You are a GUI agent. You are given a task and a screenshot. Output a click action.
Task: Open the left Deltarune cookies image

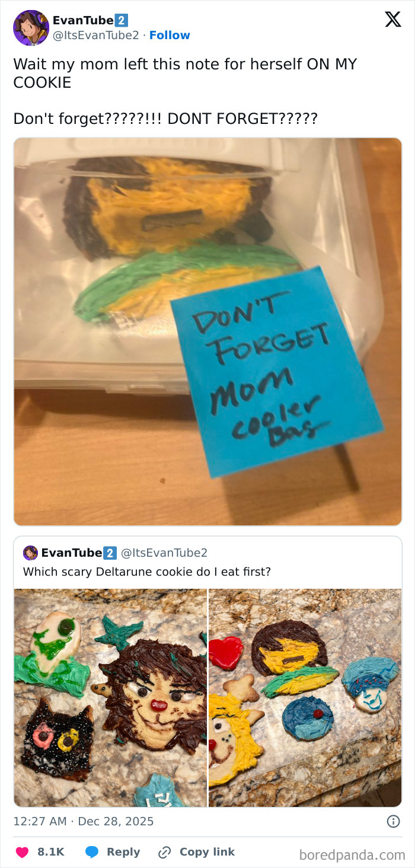[x=110, y=697]
